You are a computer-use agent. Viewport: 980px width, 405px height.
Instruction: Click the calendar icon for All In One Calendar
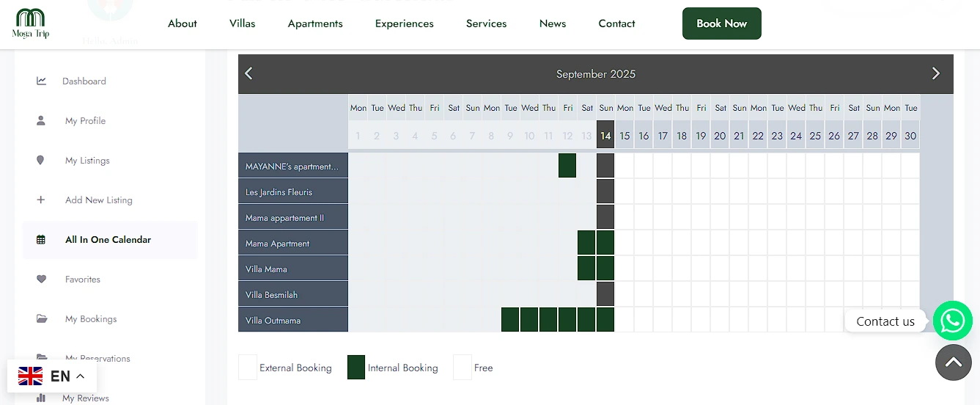tap(41, 240)
